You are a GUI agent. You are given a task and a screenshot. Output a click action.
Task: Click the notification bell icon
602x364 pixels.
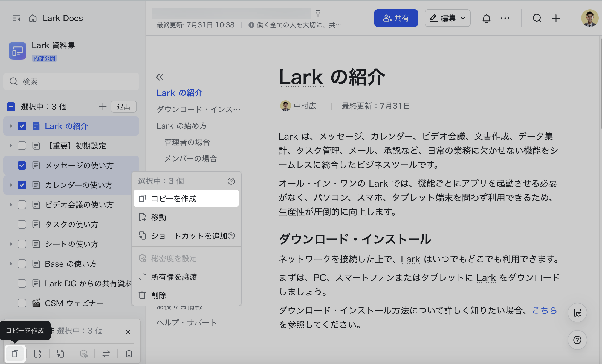[x=486, y=18]
